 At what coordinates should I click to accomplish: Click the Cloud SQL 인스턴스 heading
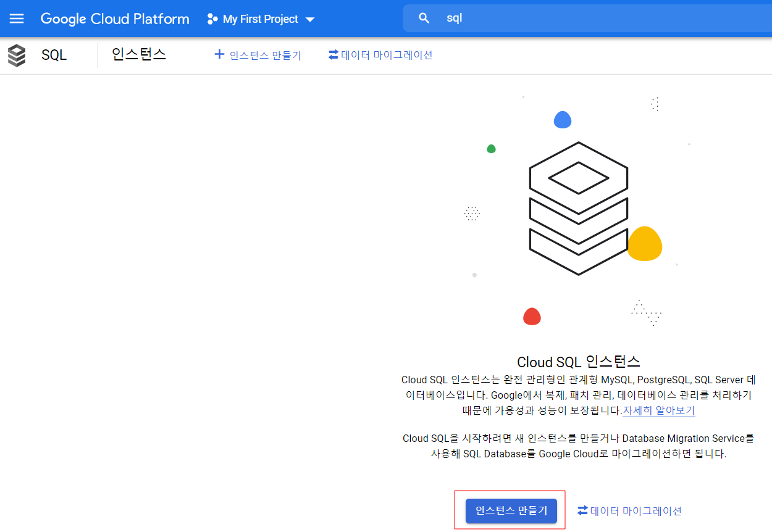coord(579,362)
